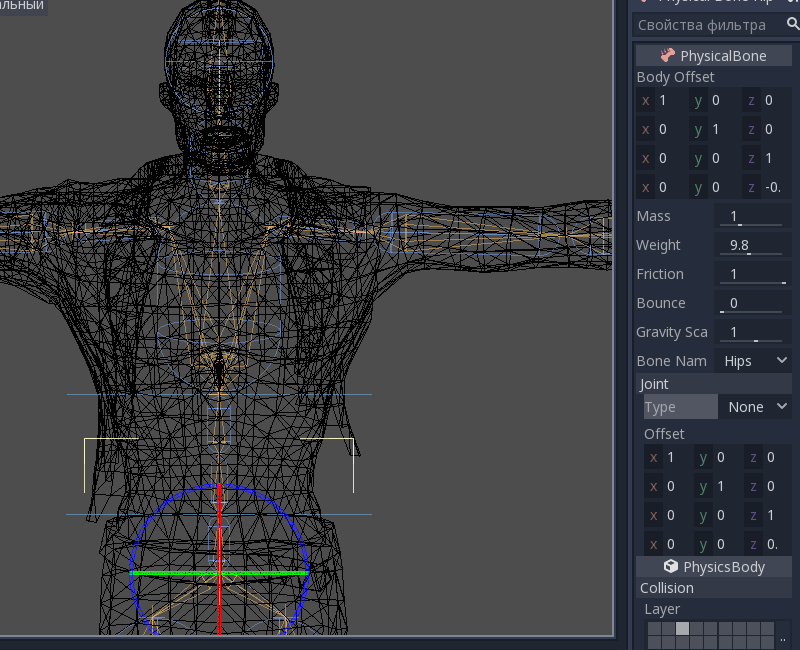Viewport: 800px width, 650px height.
Task: Enable fourth bit in top Layer row
Action: coord(696,629)
